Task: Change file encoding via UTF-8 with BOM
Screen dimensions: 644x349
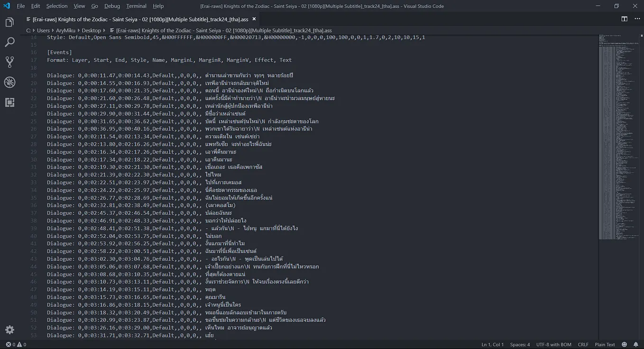Action: tap(553, 344)
